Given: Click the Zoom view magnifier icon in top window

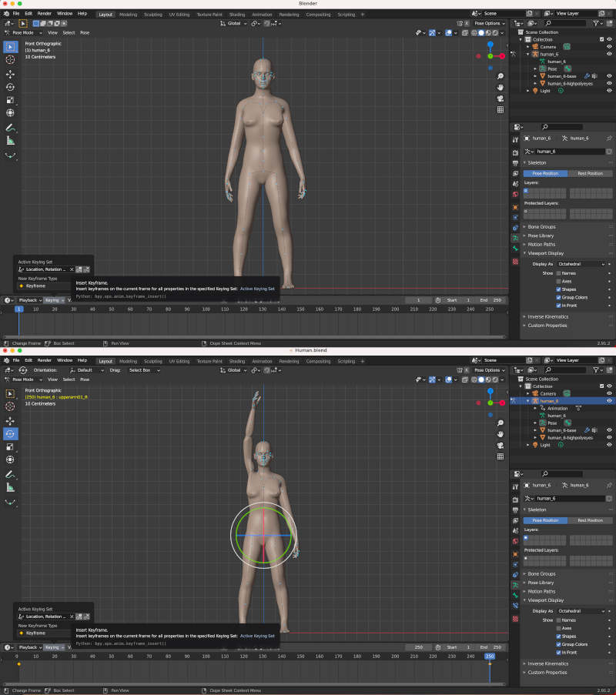Looking at the screenshot, I should click(500, 76).
